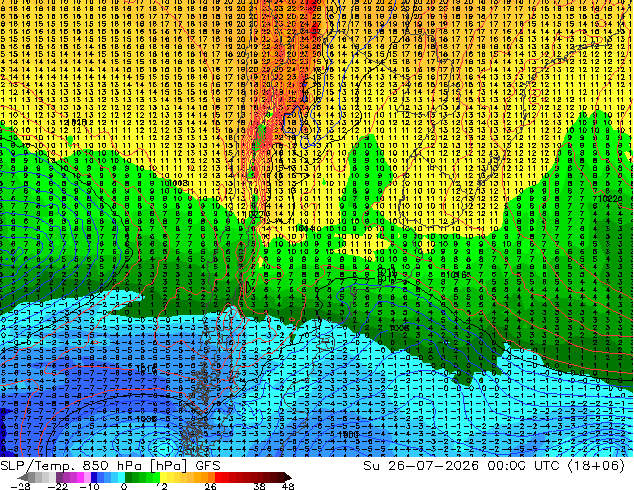Click the "SLP/Temp. 850 hPa [hPa] GFS" title
The height and width of the screenshot is (490, 634).
point(110,465)
